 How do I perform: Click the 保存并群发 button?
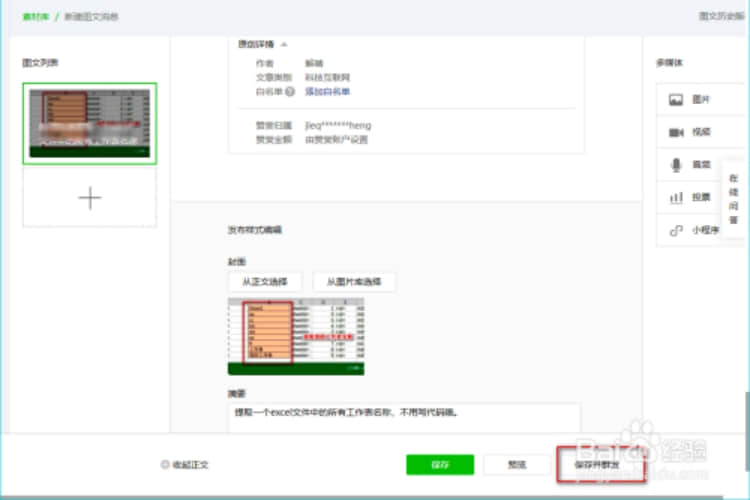tap(600, 465)
